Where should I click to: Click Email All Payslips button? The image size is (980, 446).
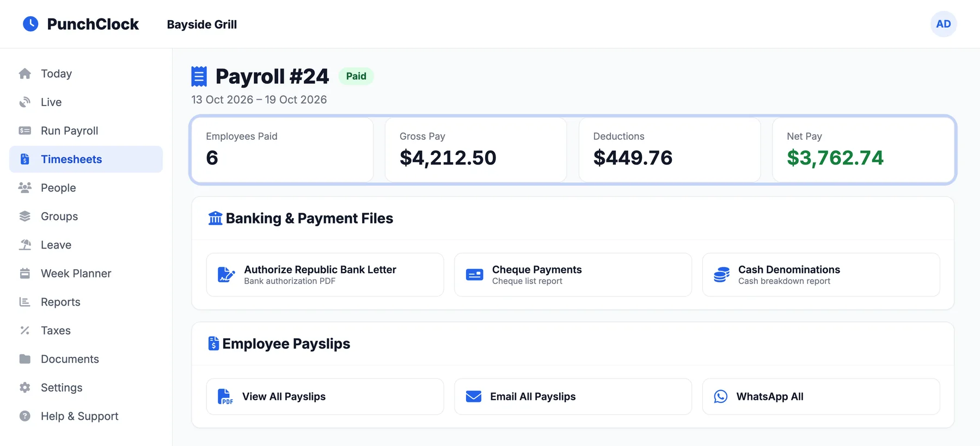(x=573, y=397)
